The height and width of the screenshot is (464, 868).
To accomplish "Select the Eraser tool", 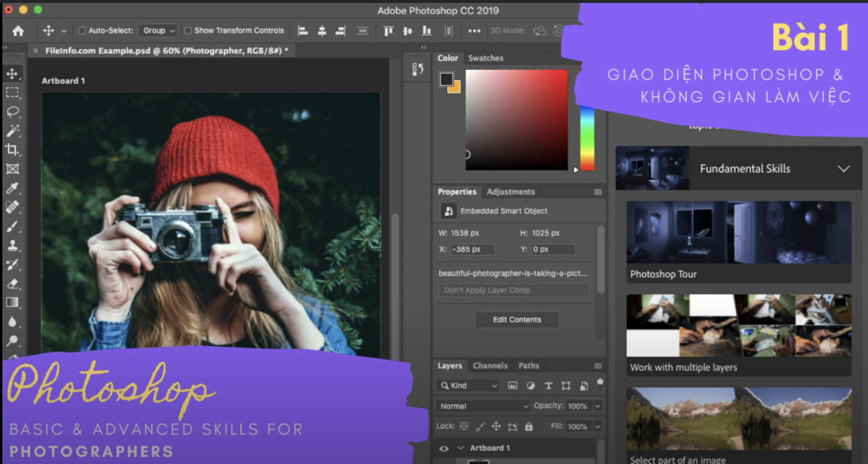I will [x=12, y=284].
